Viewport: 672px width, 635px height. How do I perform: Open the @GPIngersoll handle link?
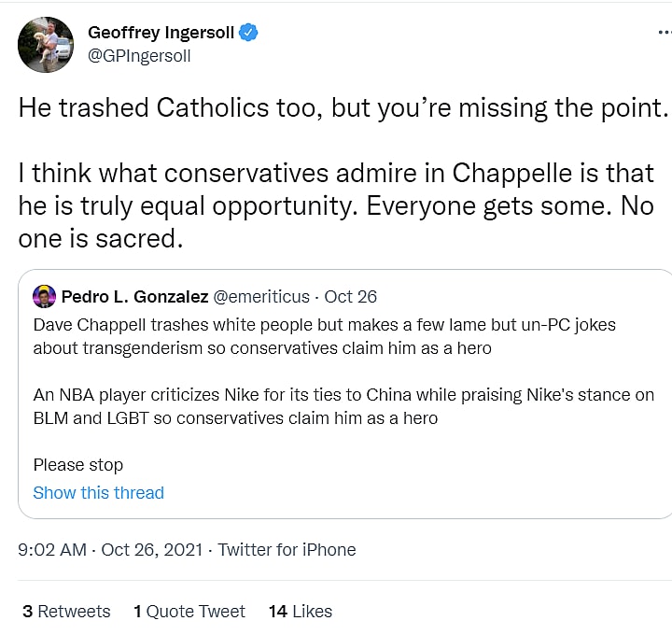click(138, 55)
